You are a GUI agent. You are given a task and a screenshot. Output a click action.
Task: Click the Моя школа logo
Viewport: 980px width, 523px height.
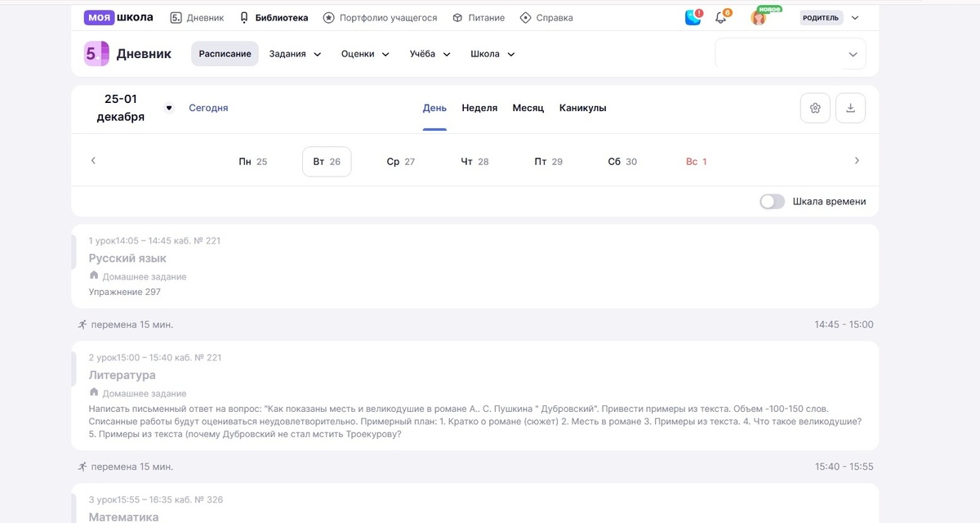click(118, 16)
